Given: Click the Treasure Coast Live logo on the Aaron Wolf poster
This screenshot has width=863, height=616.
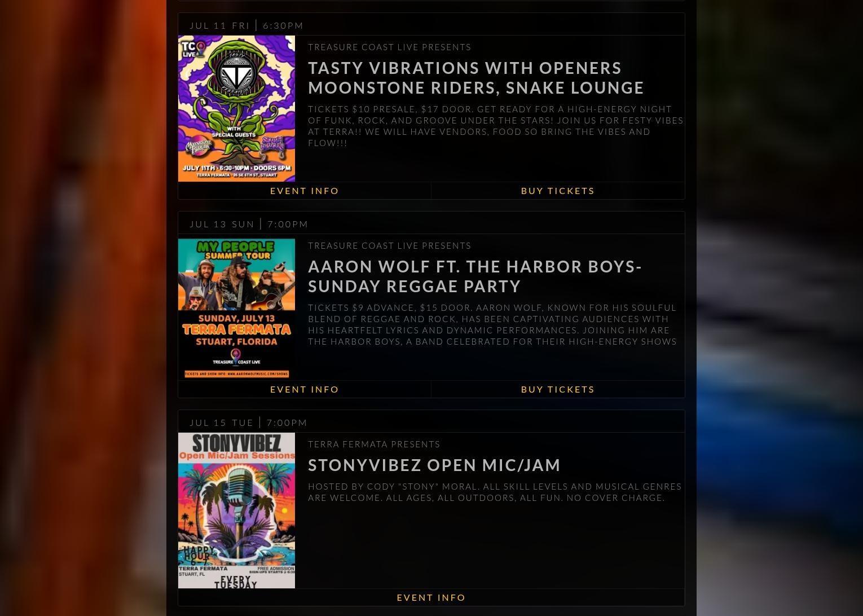Looking at the screenshot, I should [236, 358].
